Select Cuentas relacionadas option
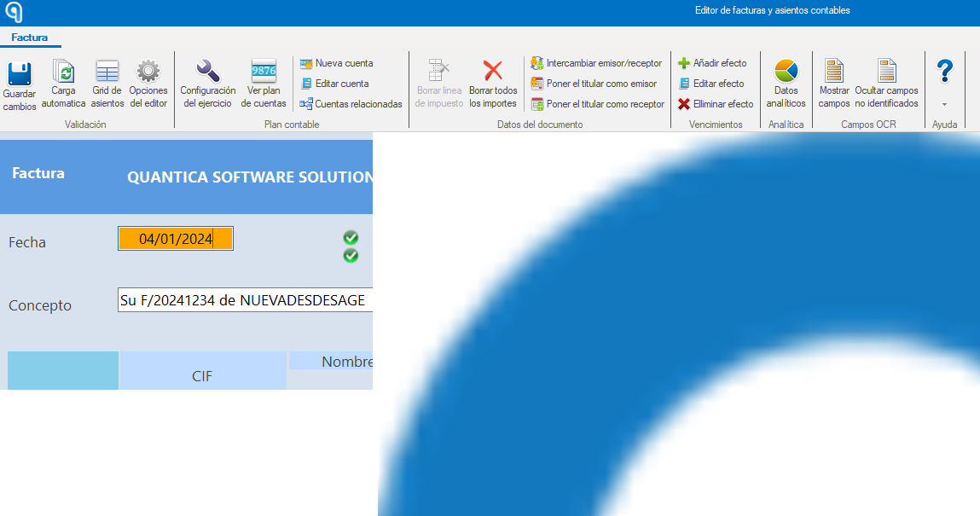Image resolution: width=980 pixels, height=516 pixels. click(351, 104)
